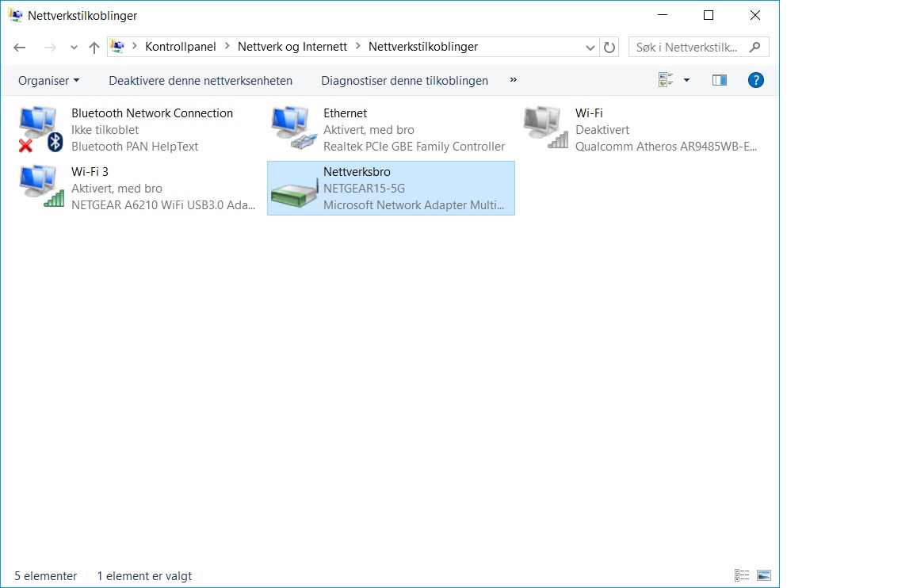Switch to details view in status bar

[x=742, y=575]
